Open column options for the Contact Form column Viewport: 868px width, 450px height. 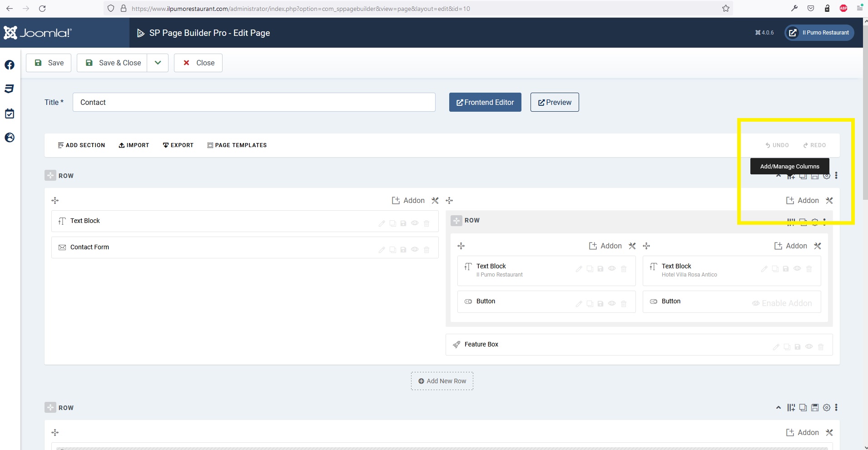(x=435, y=200)
